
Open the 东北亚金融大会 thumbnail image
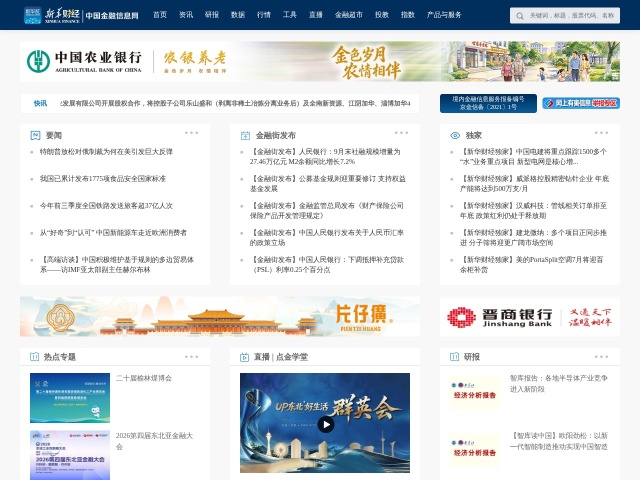pyautogui.click(x=70, y=455)
